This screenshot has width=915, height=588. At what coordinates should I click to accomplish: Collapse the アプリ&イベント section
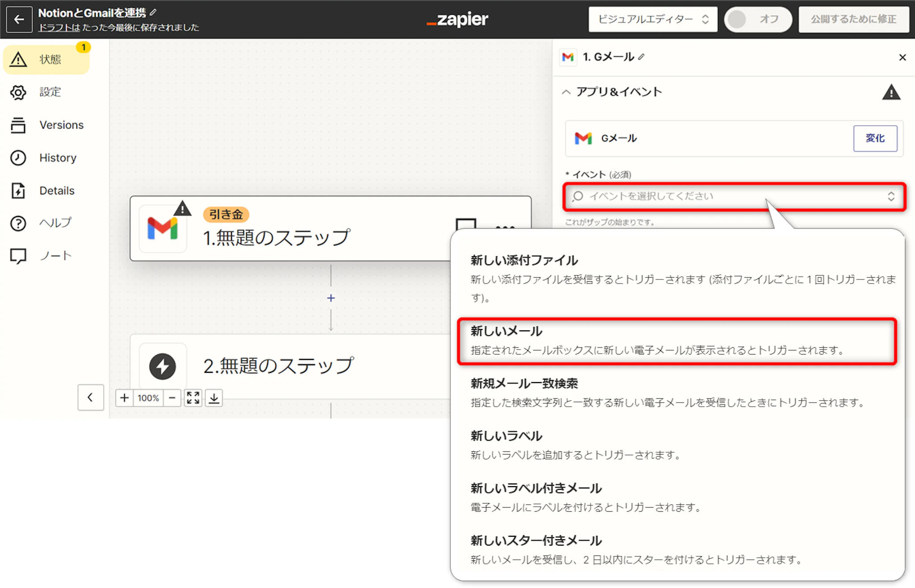(567, 92)
